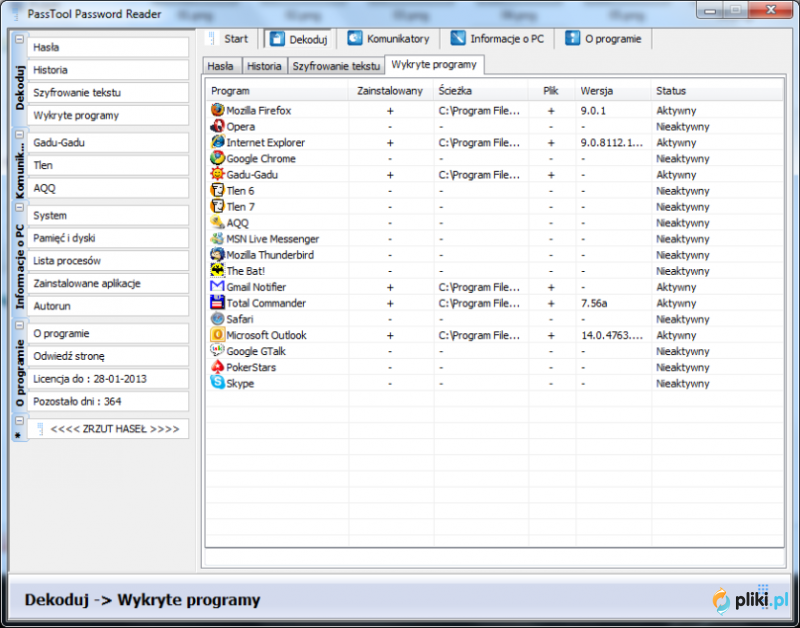Screen dimensions: 800x628
Task: Collapse the Informacje o PC sidebar group
Action: tap(19, 208)
